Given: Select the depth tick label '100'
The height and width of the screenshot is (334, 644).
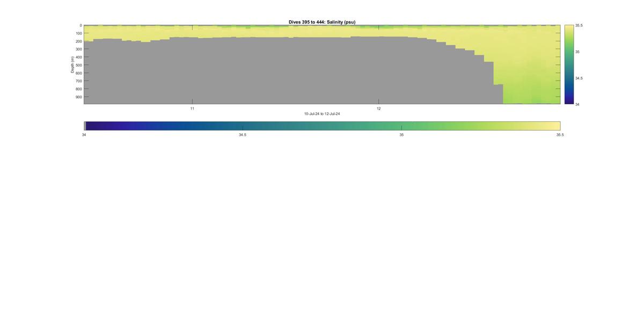Looking at the screenshot, I should [x=78, y=33].
